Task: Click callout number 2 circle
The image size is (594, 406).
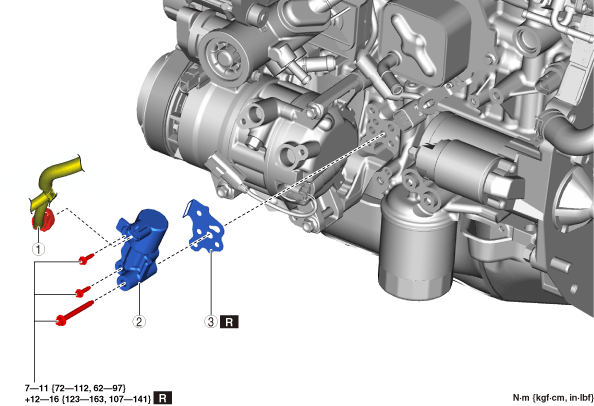Action: (139, 322)
